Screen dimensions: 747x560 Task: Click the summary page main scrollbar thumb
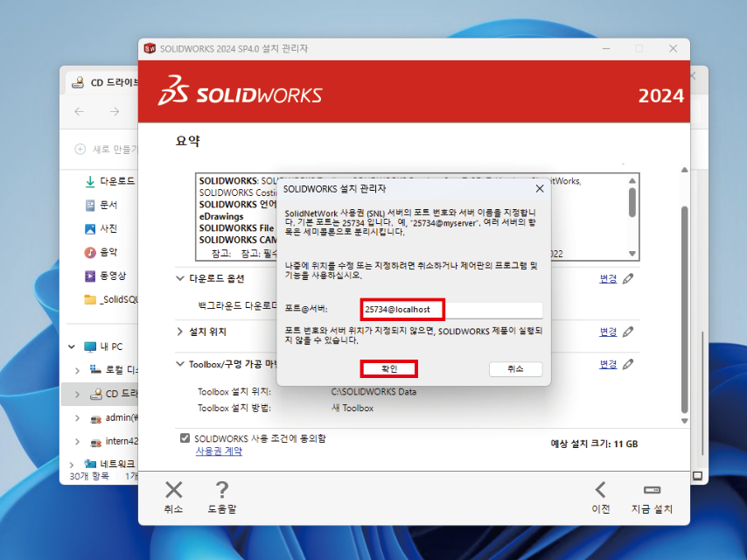click(x=685, y=310)
